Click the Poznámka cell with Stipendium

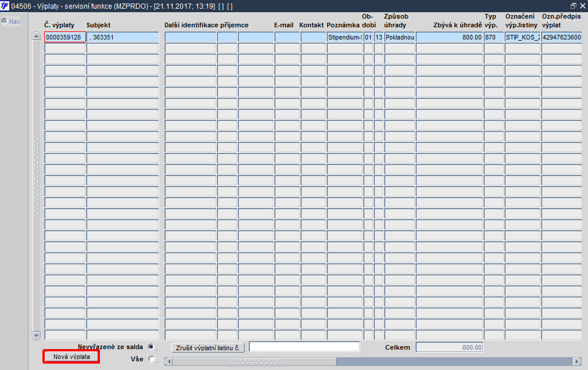point(345,37)
